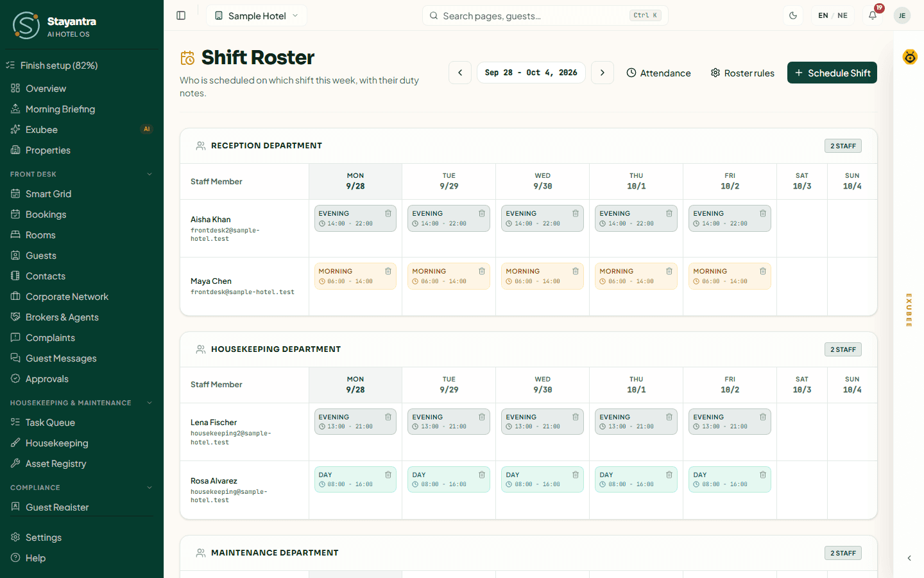Switch language to NE
This screenshot has height=578, width=924.
pos(843,15)
